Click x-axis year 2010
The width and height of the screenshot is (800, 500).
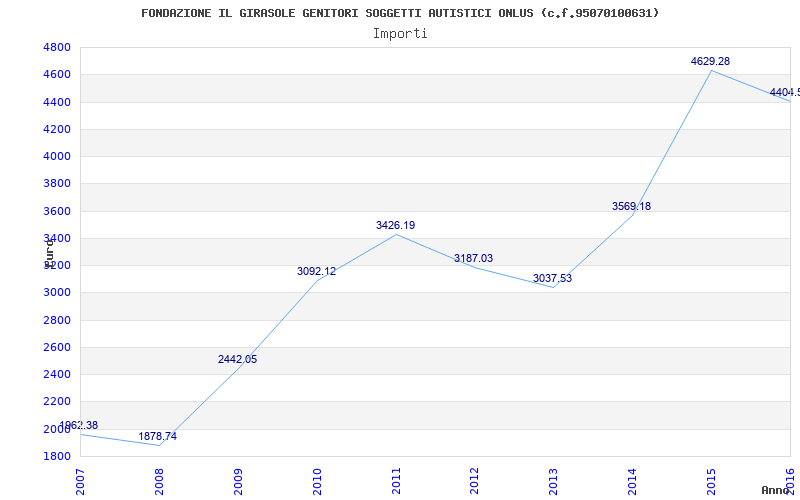(317, 482)
